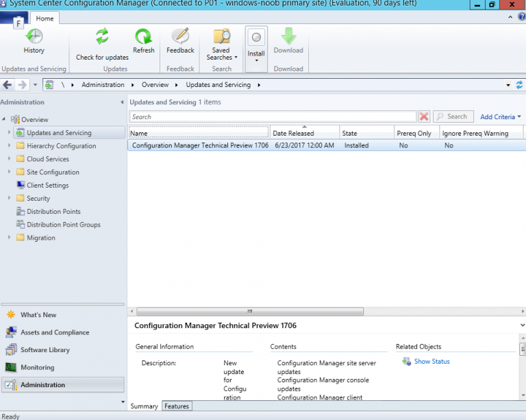Click the Installed state cell
This screenshot has width=526, height=420.
(x=356, y=145)
